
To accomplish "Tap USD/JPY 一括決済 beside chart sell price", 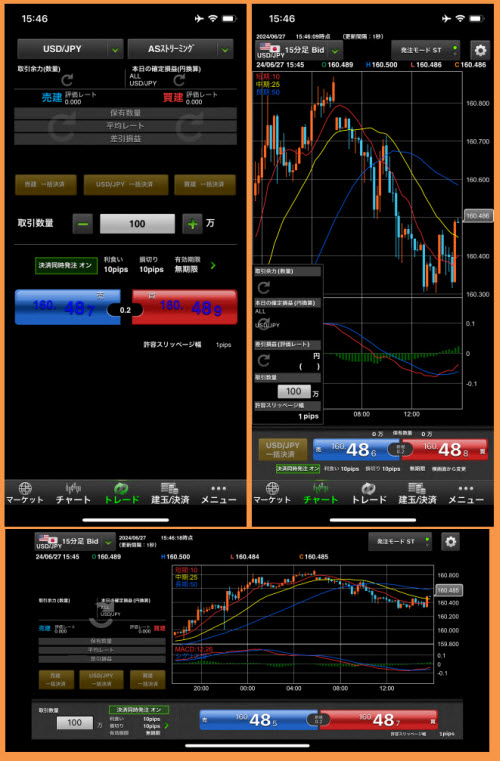I will tap(283, 449).
